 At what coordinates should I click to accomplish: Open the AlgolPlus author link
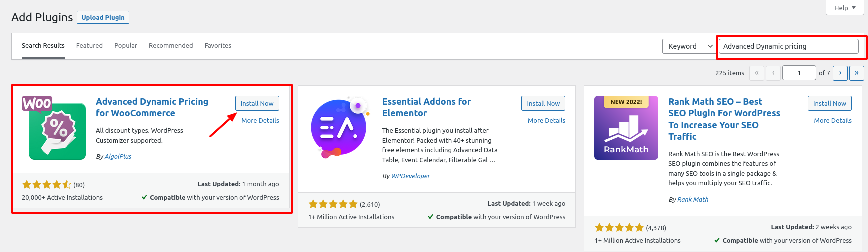pyautogui.click(x=118, y=156)
